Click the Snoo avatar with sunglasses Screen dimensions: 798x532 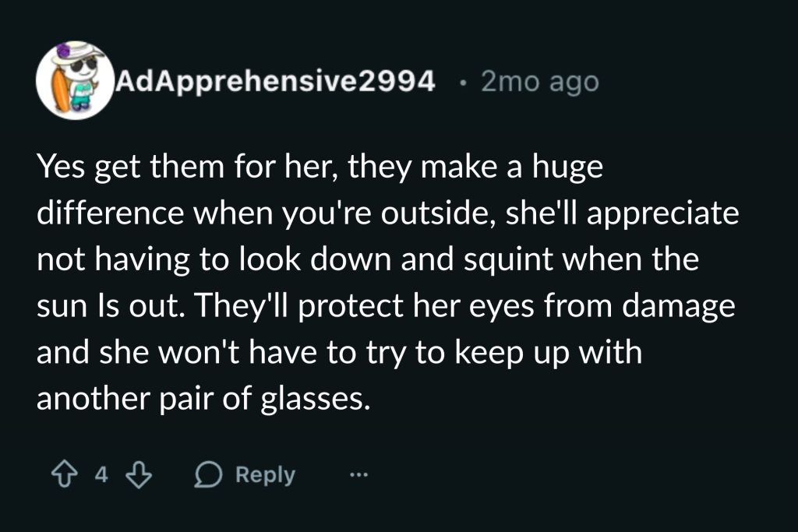[75, 79]
